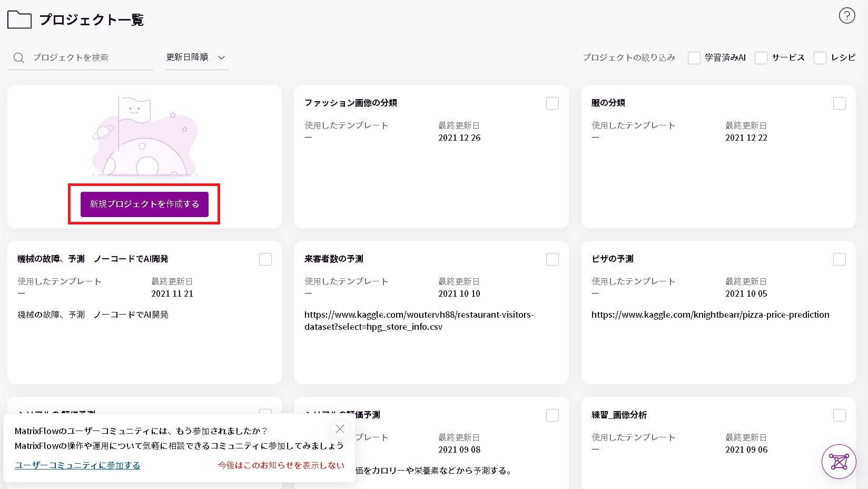Open the 服の分類 project title
The image size is (868, 489).
(x=608, y=103)
